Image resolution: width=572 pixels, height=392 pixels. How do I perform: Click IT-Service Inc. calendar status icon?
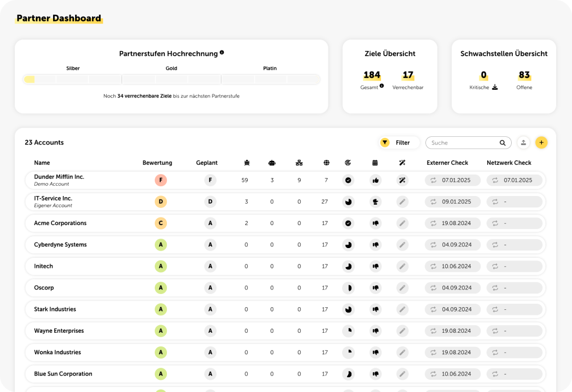pos(375,202)
